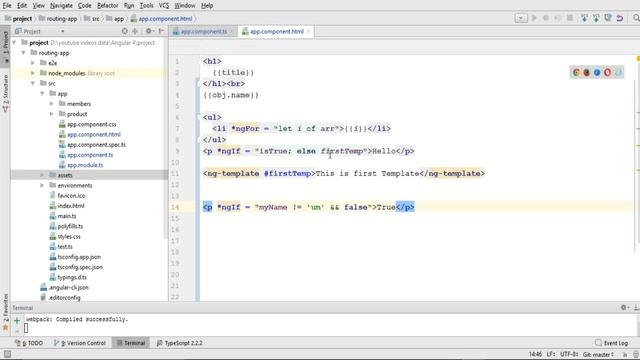Screen dimensions: 640x360
Task: Toggle tool window bars bottom-left icon
Action: 7,354
